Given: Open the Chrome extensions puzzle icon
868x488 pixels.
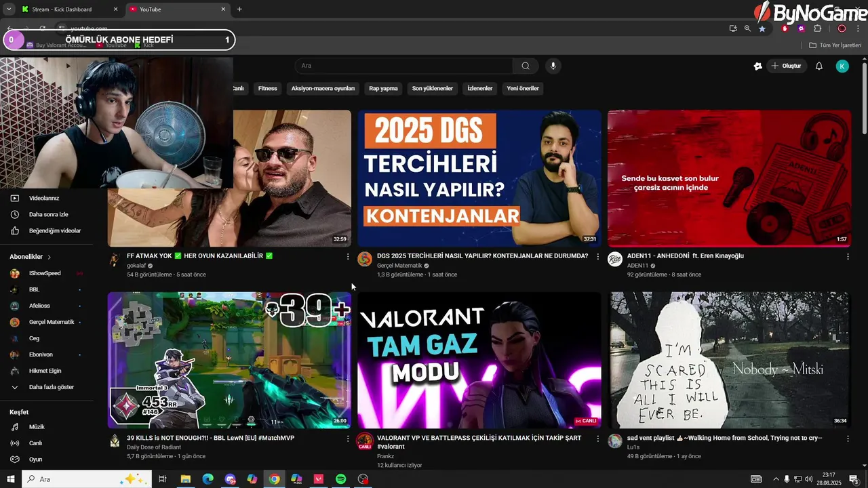Looking at the screenshot, I should pyautogui.click(x=817, y=28).
